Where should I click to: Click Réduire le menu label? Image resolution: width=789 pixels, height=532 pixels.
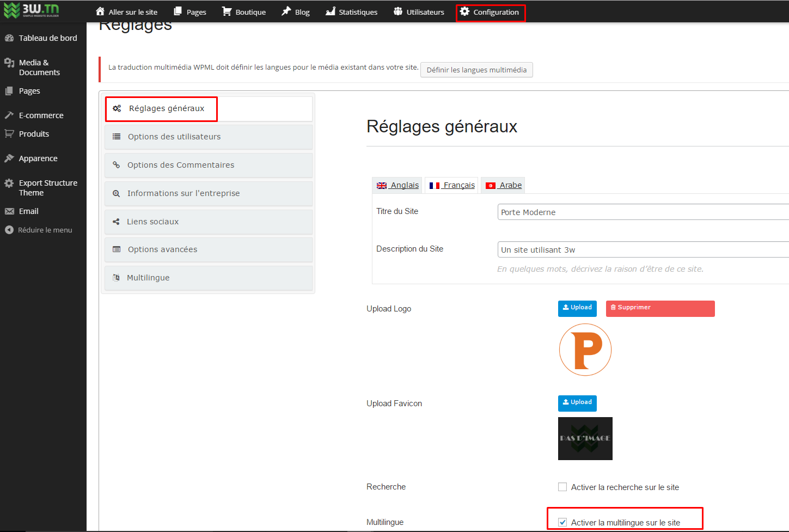[45, 230]
